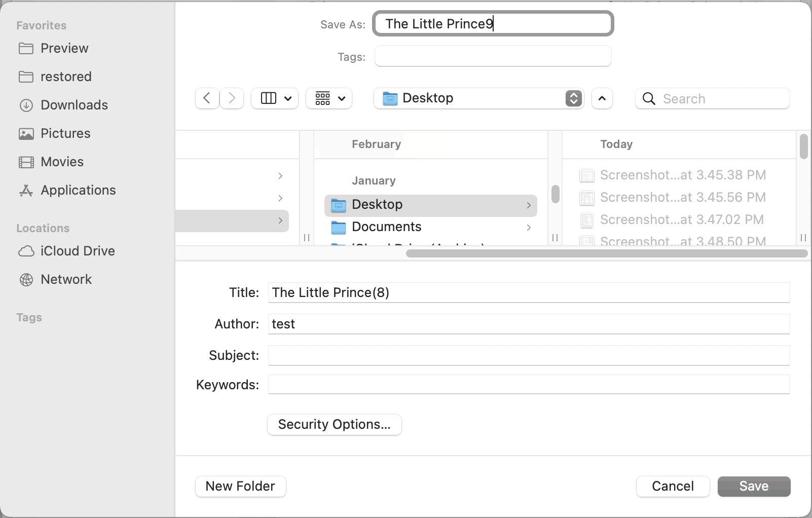Screen dimensions: 812x518
Task: Click the icon of Screenshot 3.47.02 PM
Action: pos(586,220)
